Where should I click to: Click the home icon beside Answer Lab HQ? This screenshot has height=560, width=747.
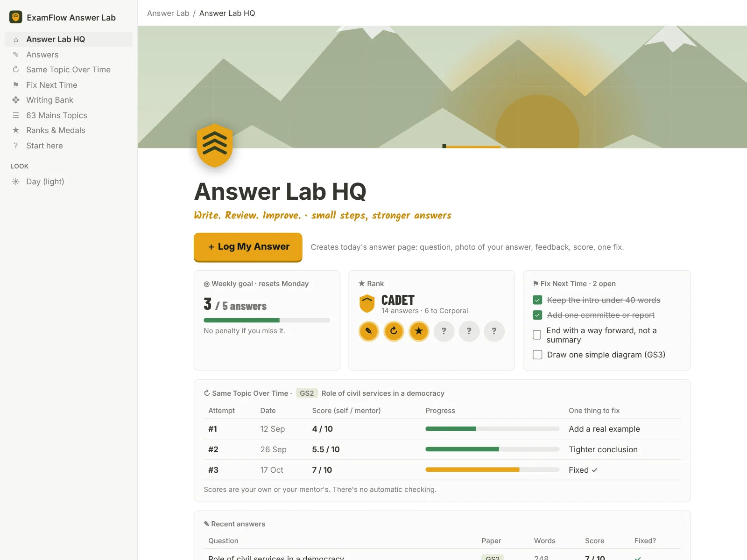click(16, 40)
